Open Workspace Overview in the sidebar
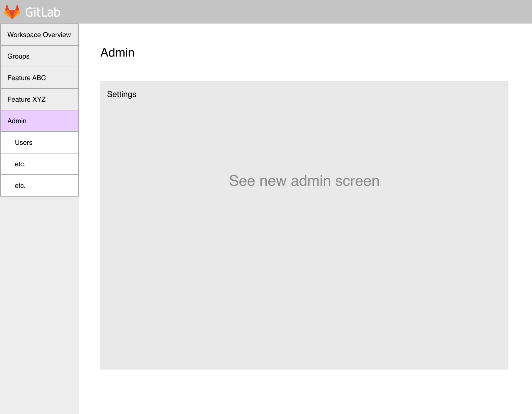The height and width of the screenshot is (414, 532). (x=39, y=35)
